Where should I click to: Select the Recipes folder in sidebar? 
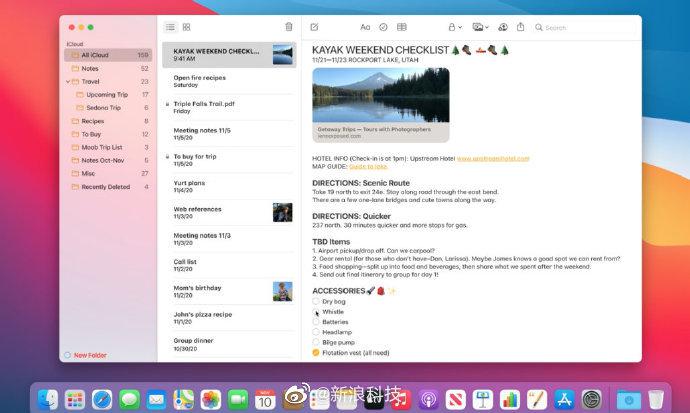[93, 120]
